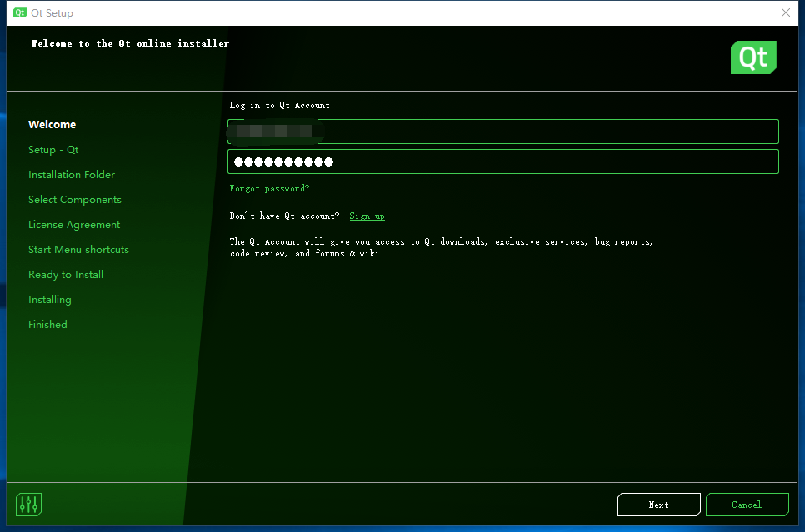
Task: Select the Start Menu shortcuts step
Action: pos(78,249)
